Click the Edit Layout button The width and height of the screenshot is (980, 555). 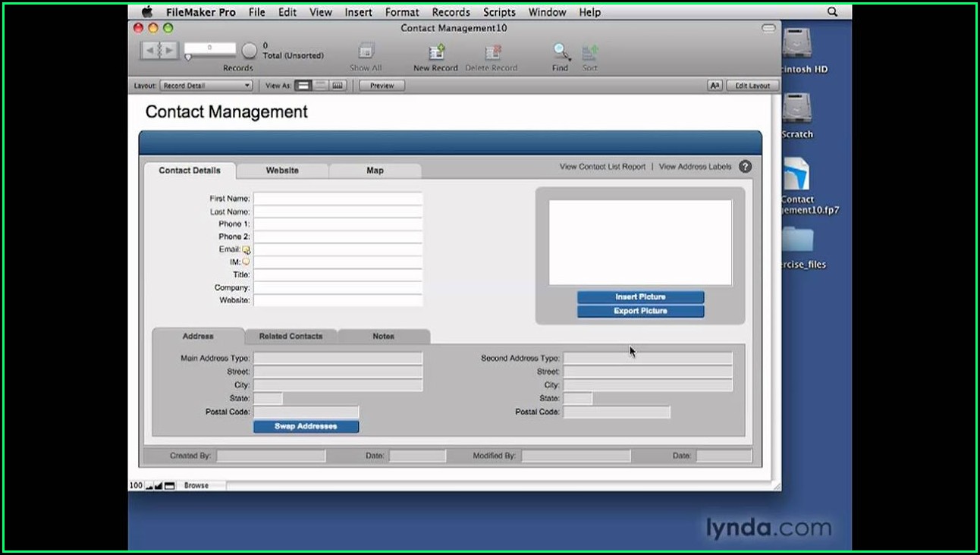(752, 86)
